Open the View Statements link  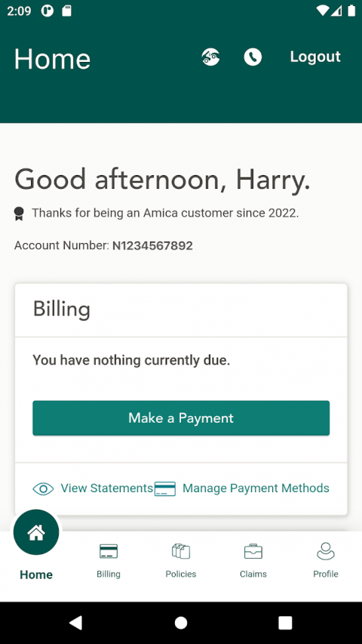[x=106, y=488]
